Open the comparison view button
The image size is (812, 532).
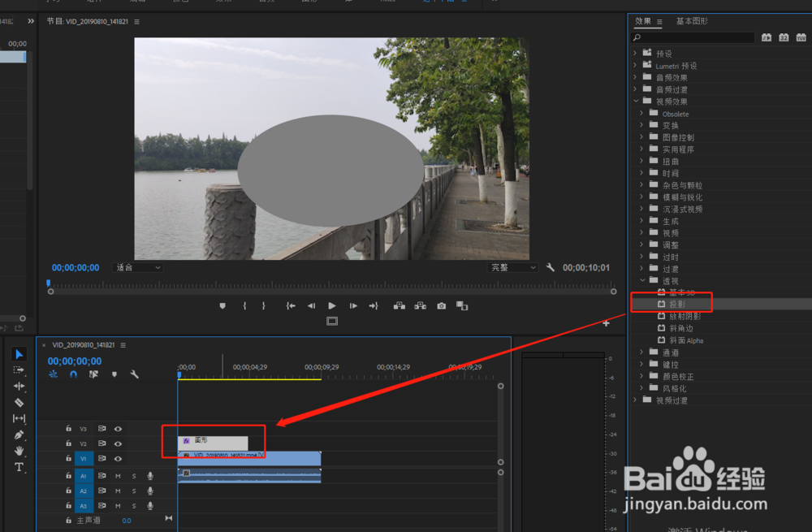coord(462,306)
